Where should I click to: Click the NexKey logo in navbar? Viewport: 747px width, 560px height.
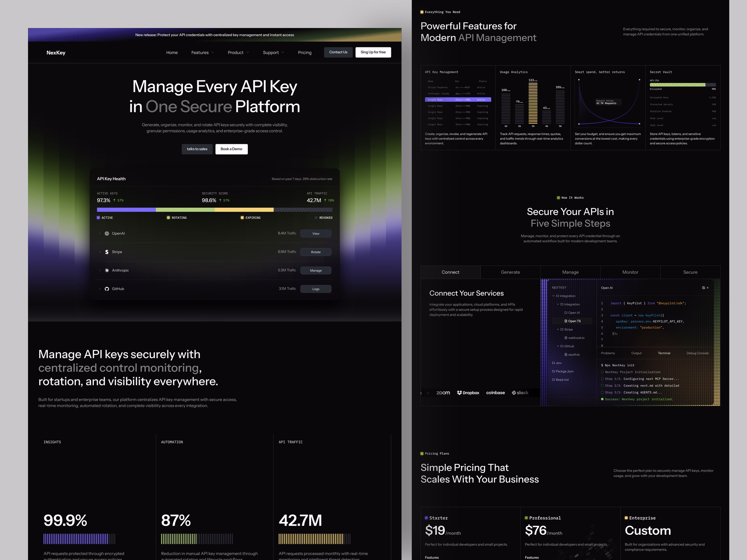tap(56, 53)
